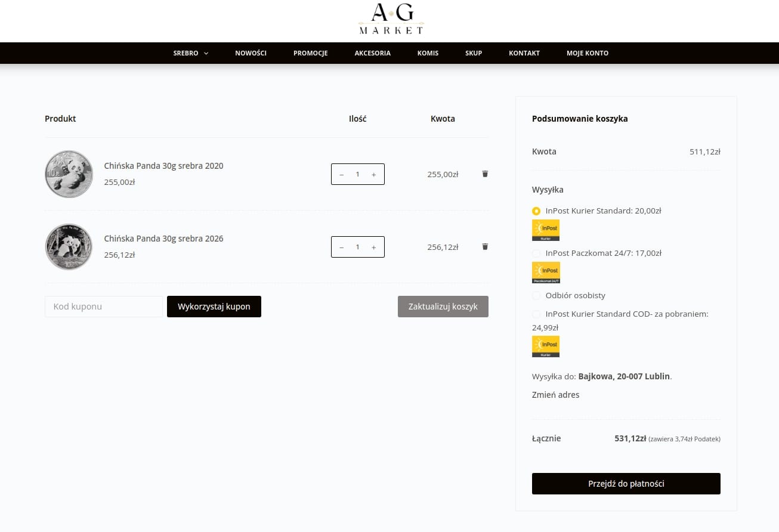Remove Chińska Panda 2026 using trash icon
Image resolution: width=779 pixels, height=532 pixels.
[x=485, y=246]
